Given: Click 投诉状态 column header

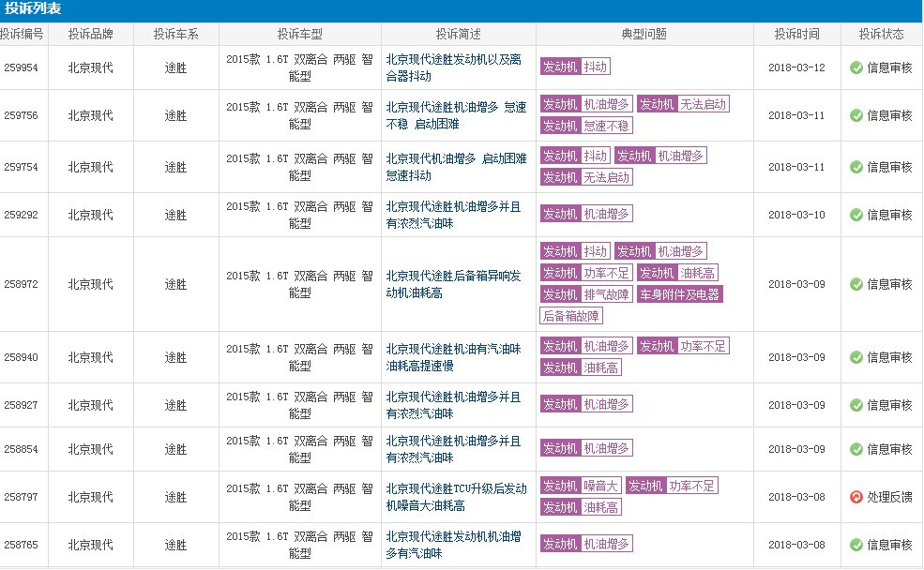Looking at the screenshot, I should pos(881,34).
